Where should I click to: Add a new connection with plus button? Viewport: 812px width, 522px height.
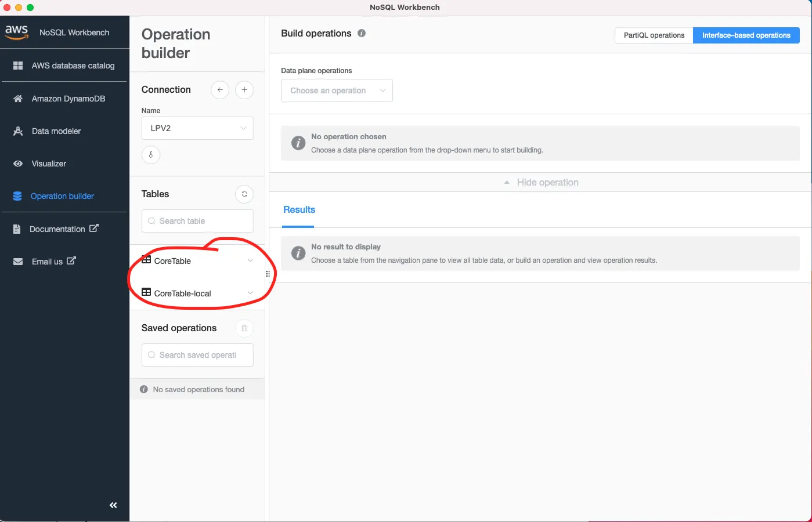(x=244, y=90)
